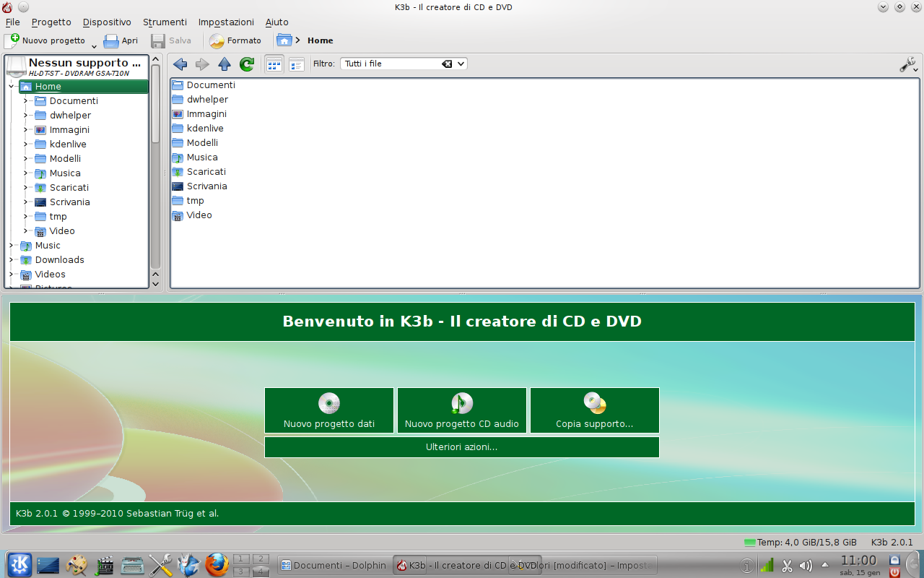
Task: Click the Scaricati folder icon in the file list
Action: pos(178,171)
